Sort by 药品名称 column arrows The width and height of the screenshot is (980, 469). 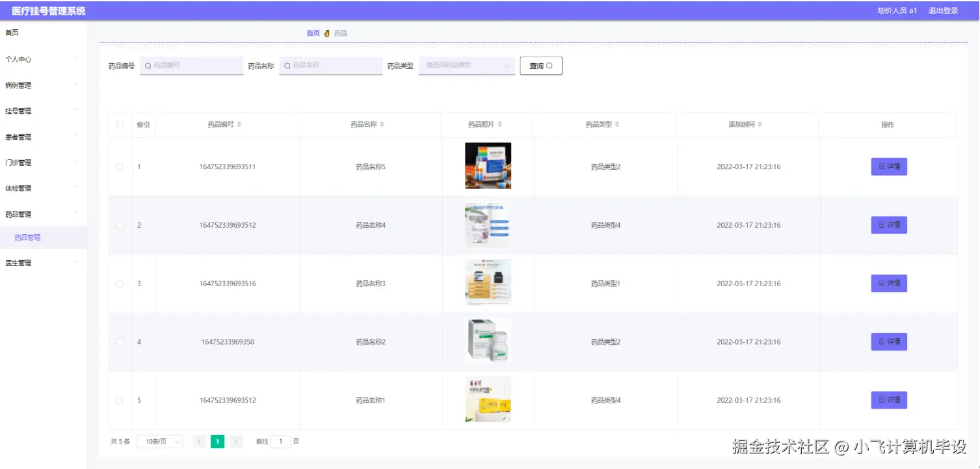382,125
